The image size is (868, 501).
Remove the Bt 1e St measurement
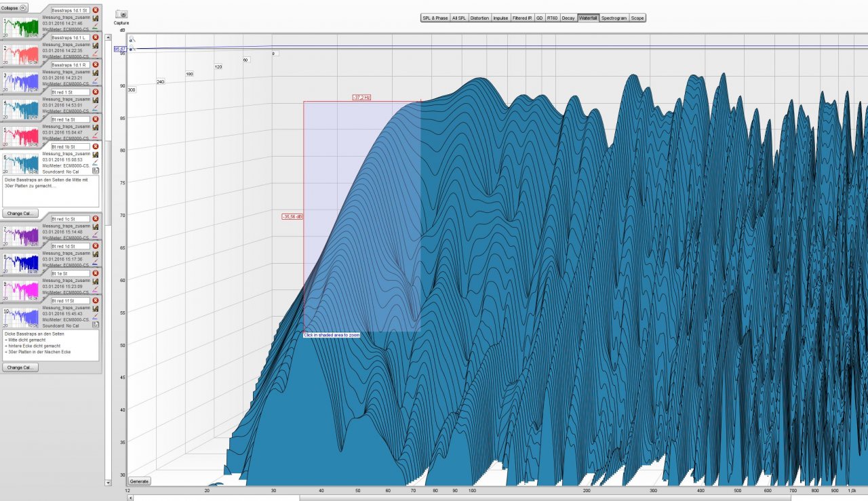pos(96,273)
